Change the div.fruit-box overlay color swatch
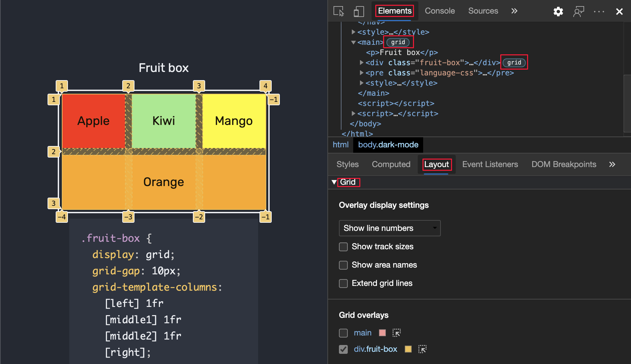Image resolution: width=631 pixels, height=364 pixels. (x=408, y=349)
